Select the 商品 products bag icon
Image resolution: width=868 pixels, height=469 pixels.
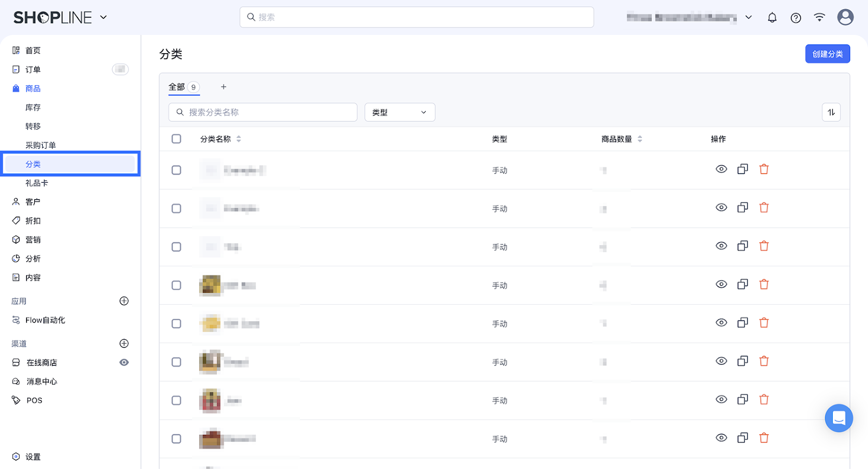tap(16, 88)
